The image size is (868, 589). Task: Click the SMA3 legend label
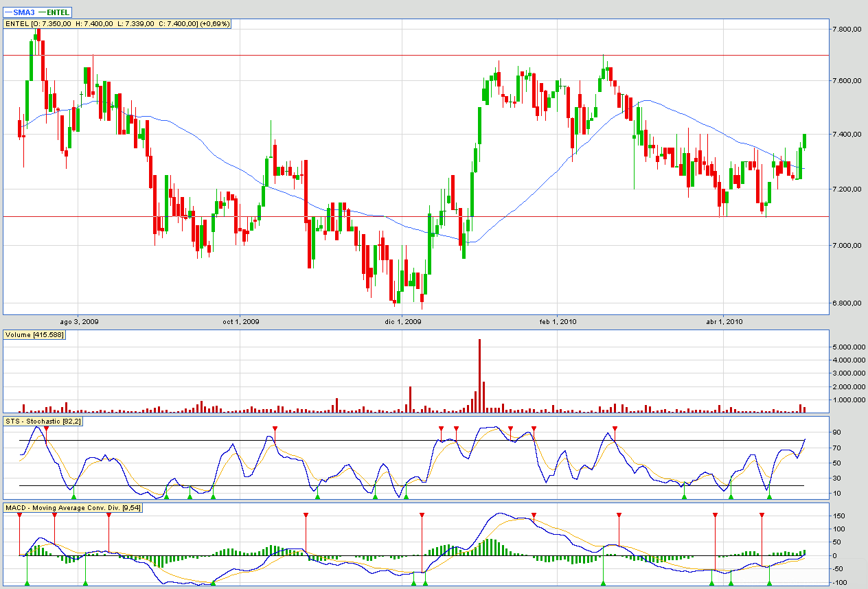pos(25,12)
